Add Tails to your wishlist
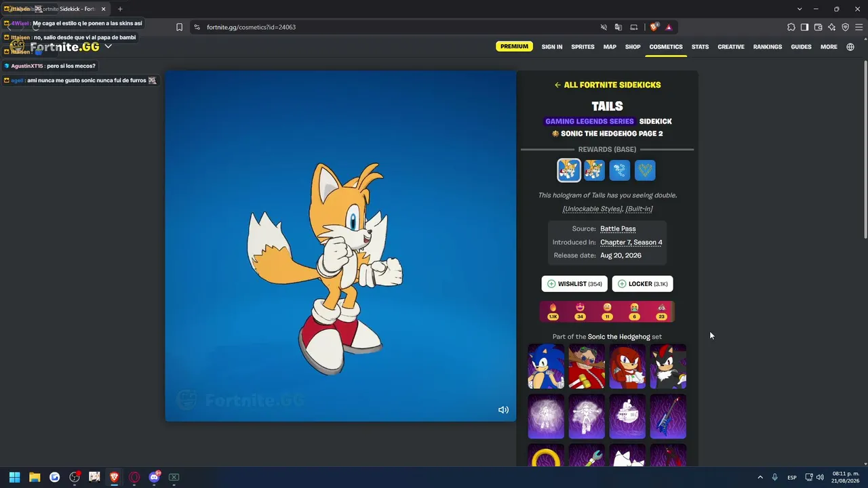The width and height of the screenshot is (868, 488). (x=574, y=284)
